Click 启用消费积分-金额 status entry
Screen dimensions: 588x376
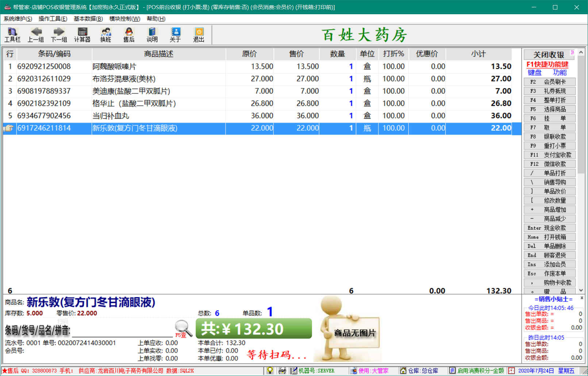click(477, 371)
